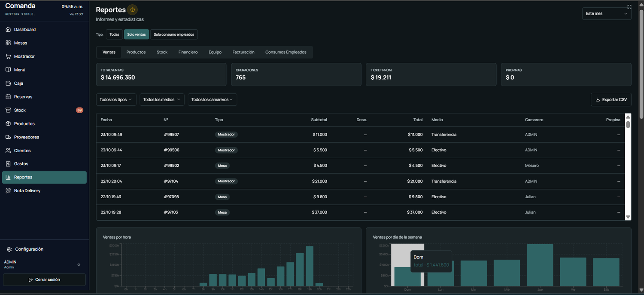Click the Stock box icon
The width and height of the screenshot is (644, 295).
(x=8, y=110)
